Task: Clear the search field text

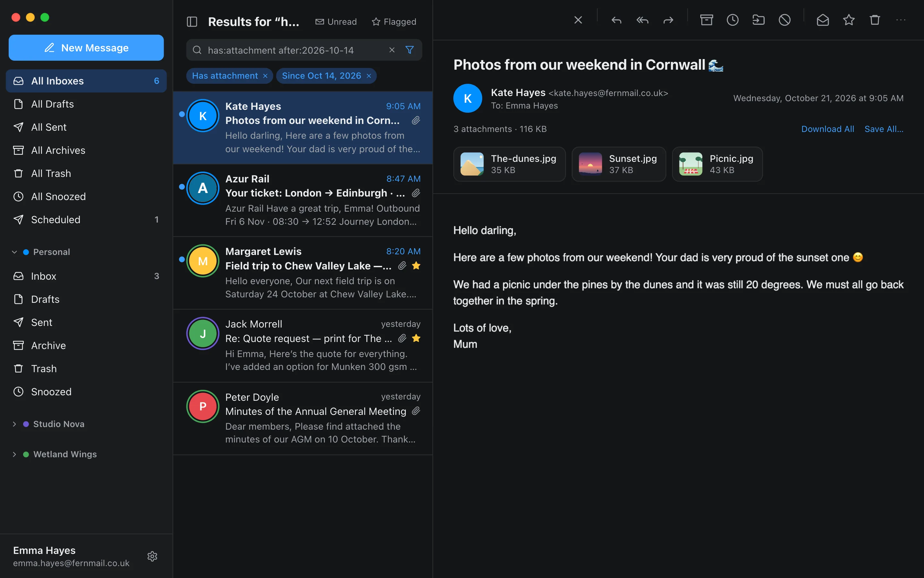Action: coord(392,50)
